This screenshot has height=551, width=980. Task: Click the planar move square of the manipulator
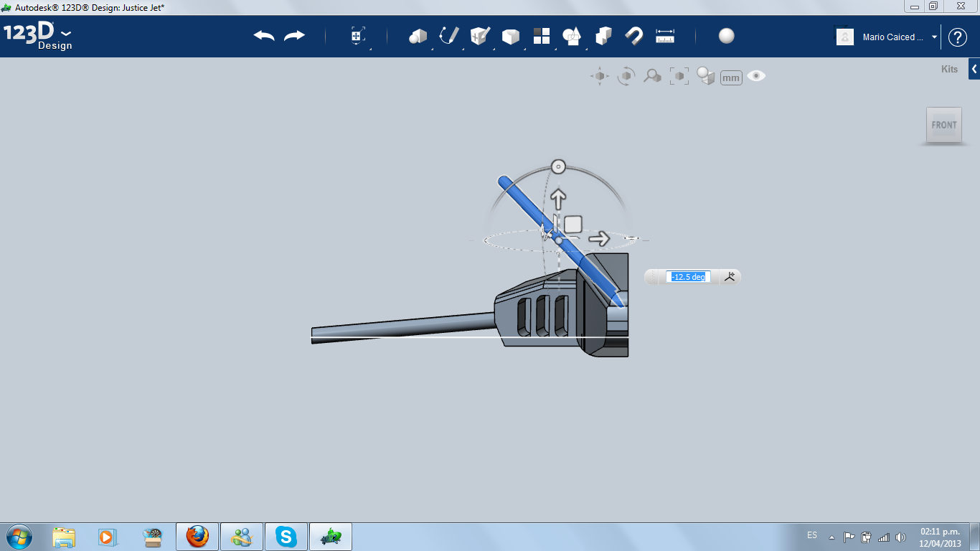(573, 225)
